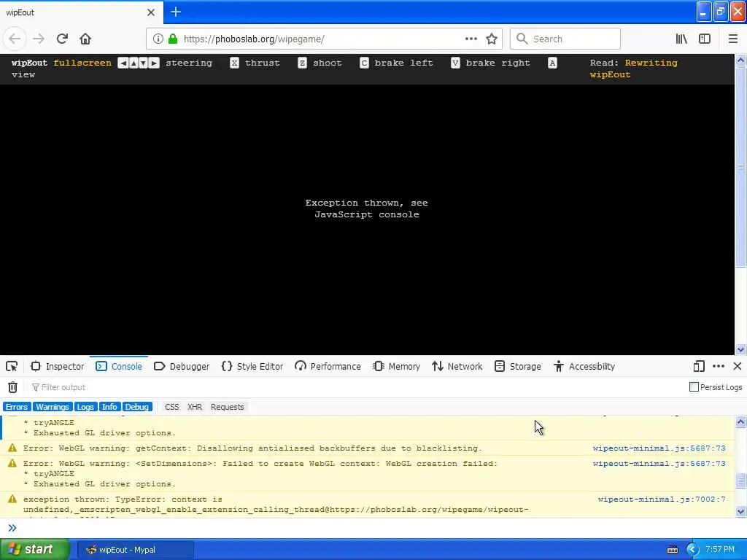Open the Style Editor panel
747x560 pixels.
click(252, 366)
